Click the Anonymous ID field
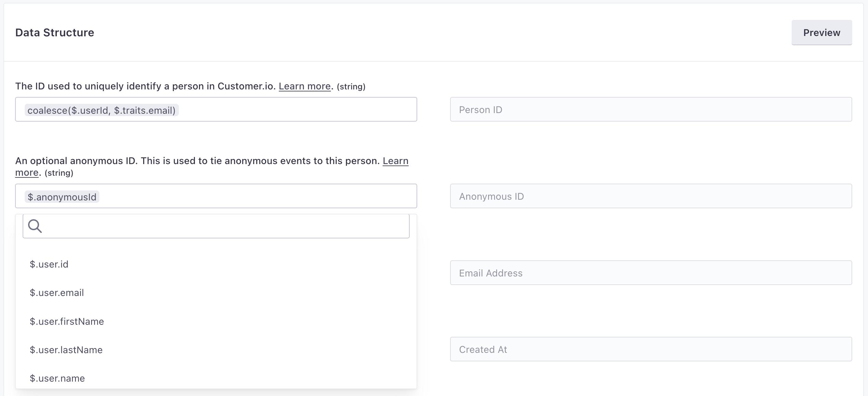 pos(651,196)
